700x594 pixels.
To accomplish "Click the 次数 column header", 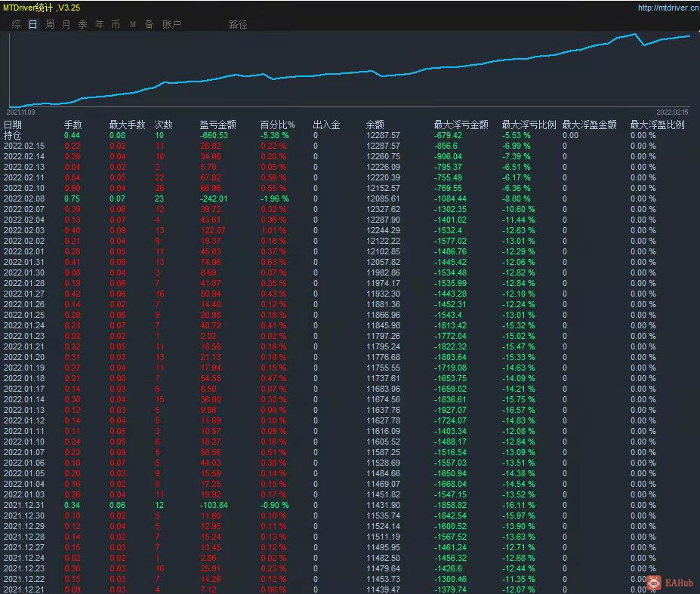I will [x=163, y=125].
